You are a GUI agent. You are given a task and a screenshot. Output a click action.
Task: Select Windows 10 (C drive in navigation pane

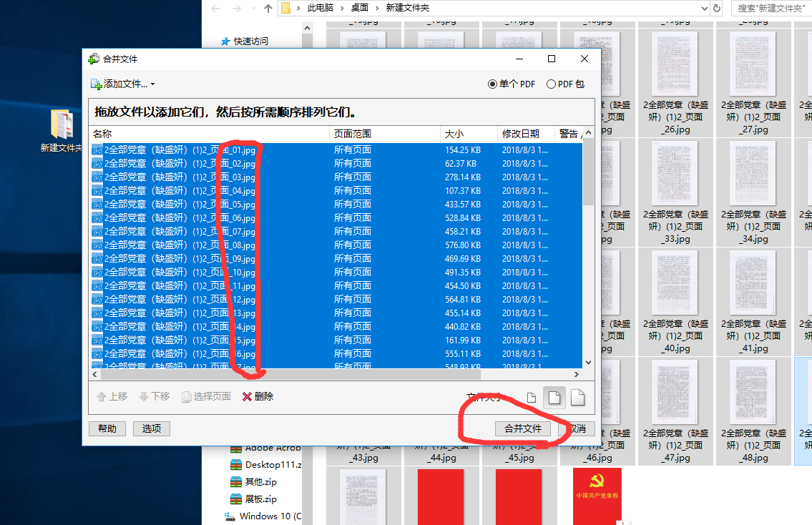click(263, 516)
